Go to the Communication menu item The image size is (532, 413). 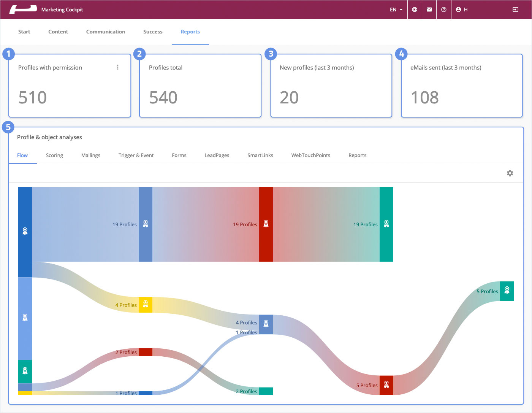[106, 32]
